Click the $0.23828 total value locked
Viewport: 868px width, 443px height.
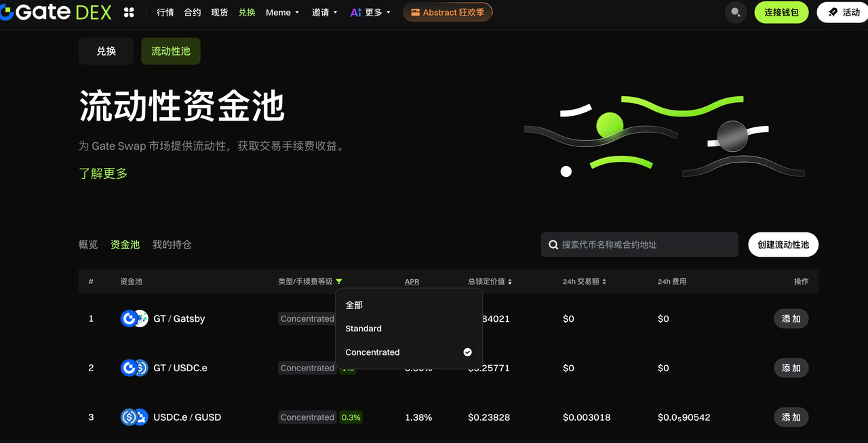[x=489, y=417]
